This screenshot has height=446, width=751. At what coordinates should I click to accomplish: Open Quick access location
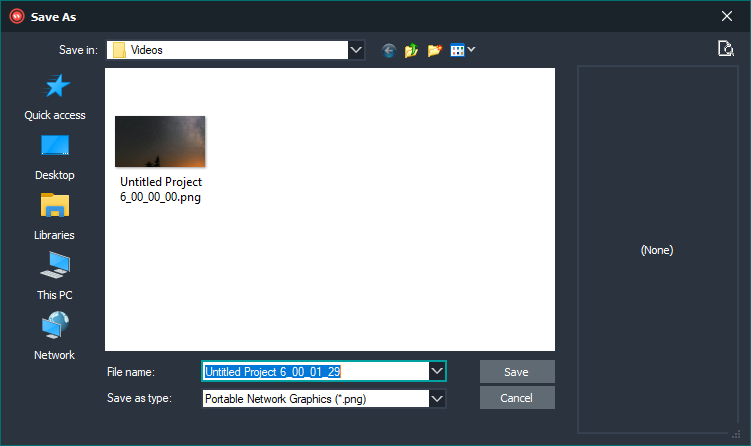click(55, 97)
